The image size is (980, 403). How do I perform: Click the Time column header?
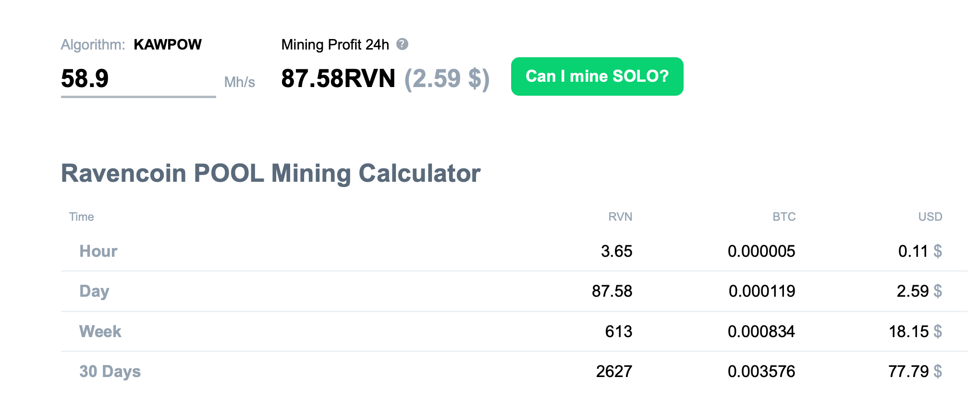click(x=81, y=217)
